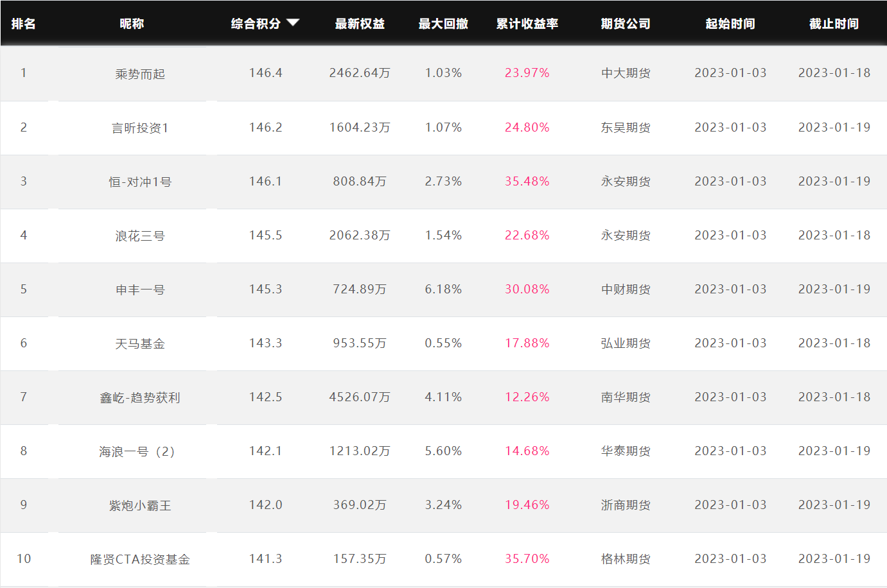
Task: Open nickname 乘势而起
Action: click(140, 74)
